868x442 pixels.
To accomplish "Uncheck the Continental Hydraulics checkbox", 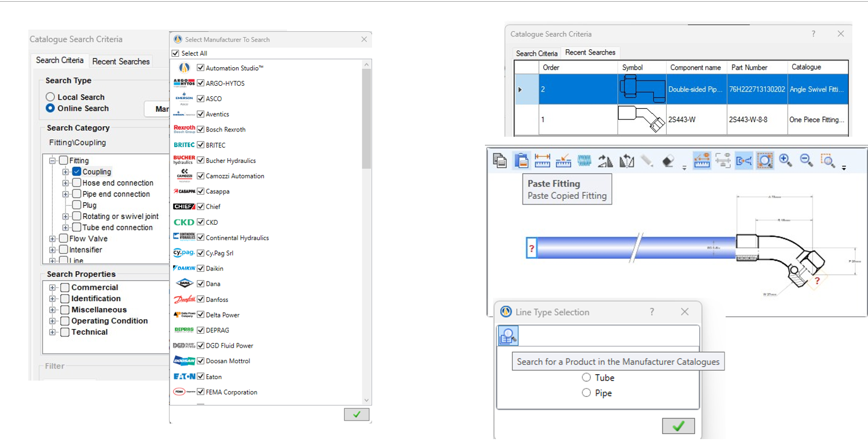I will tap(201, 238).
